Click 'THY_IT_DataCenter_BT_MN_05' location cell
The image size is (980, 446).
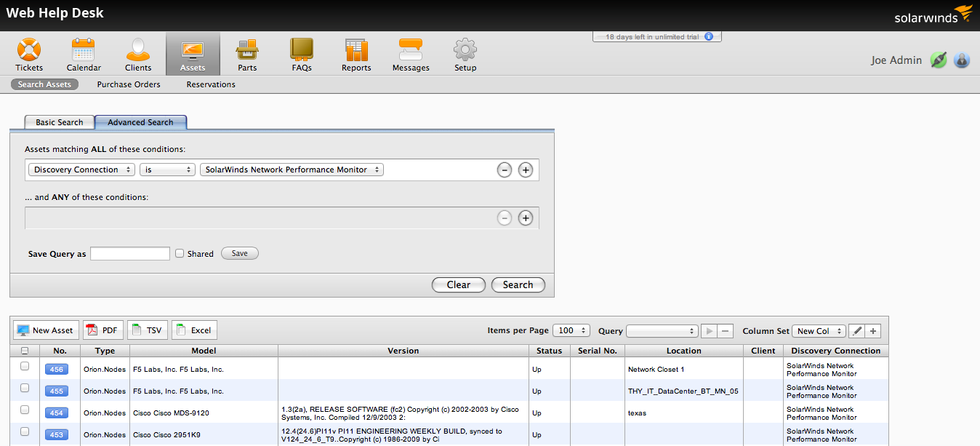(x=683, y=391)
